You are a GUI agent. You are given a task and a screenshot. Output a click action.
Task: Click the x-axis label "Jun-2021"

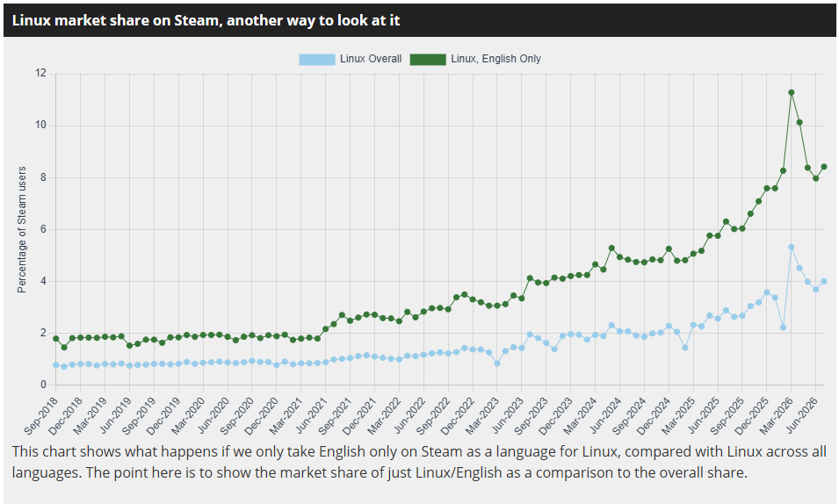coord(311,415)
